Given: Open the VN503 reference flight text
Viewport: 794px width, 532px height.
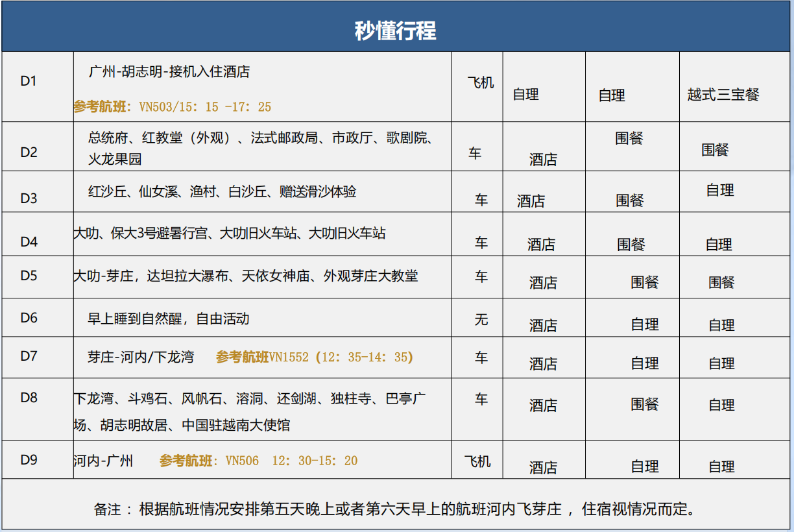Looking at the screenshot, I should [x=173, y=107].
